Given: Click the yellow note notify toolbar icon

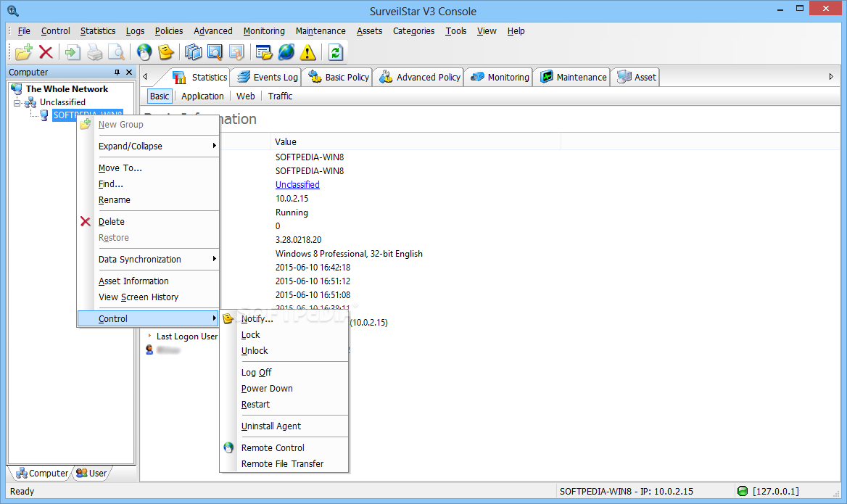Looking at the screenshot, I should point(166,52).
